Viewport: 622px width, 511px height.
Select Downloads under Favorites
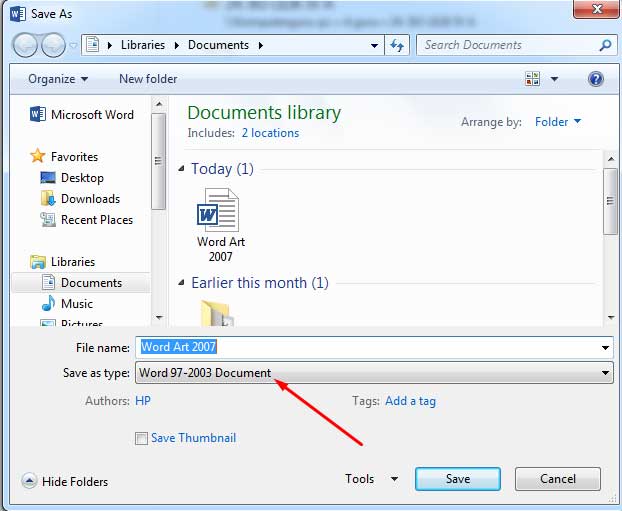pos(90,199)
